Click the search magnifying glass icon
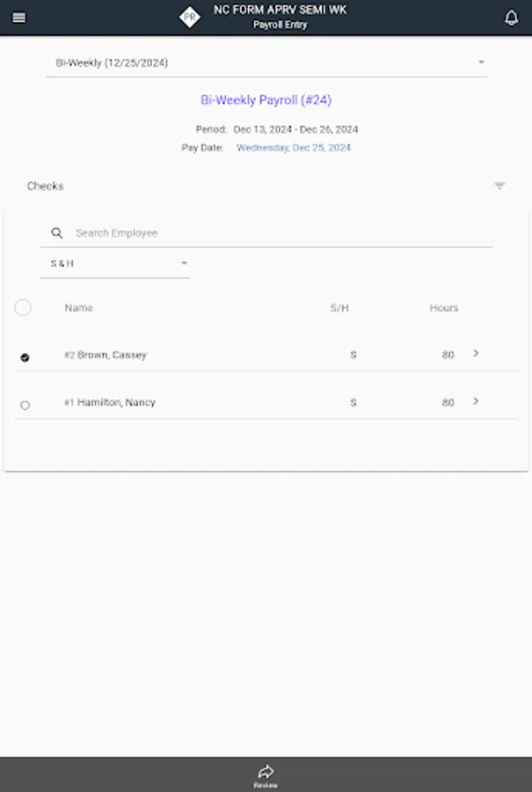Image resolution: width=532 pixels, height=792 pixels. (x=56, y=232)
